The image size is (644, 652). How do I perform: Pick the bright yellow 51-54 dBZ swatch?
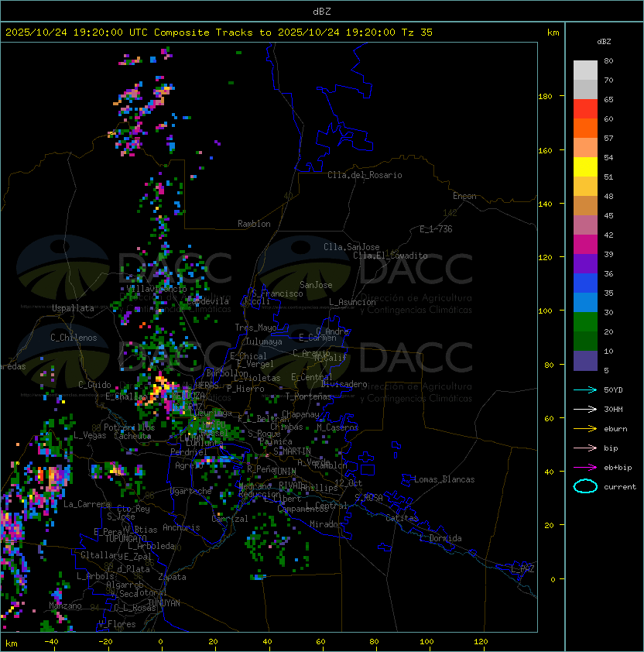coord(585,167)
